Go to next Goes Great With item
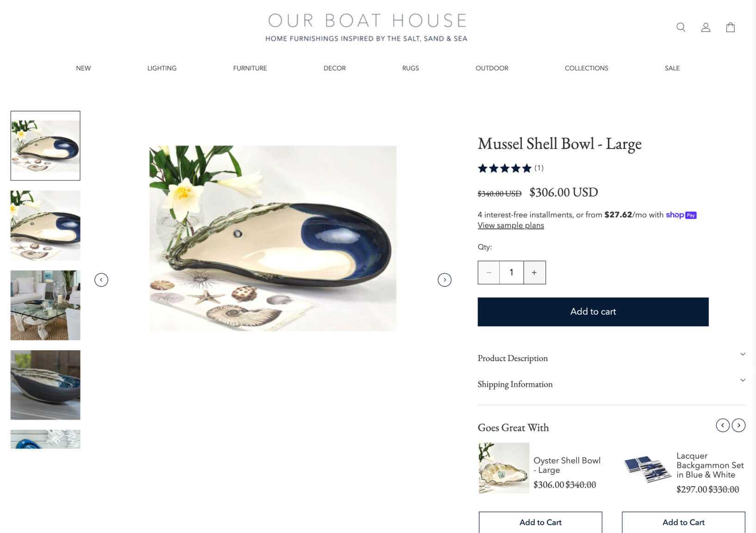This screenshot has width=756, height=533. 738,425
